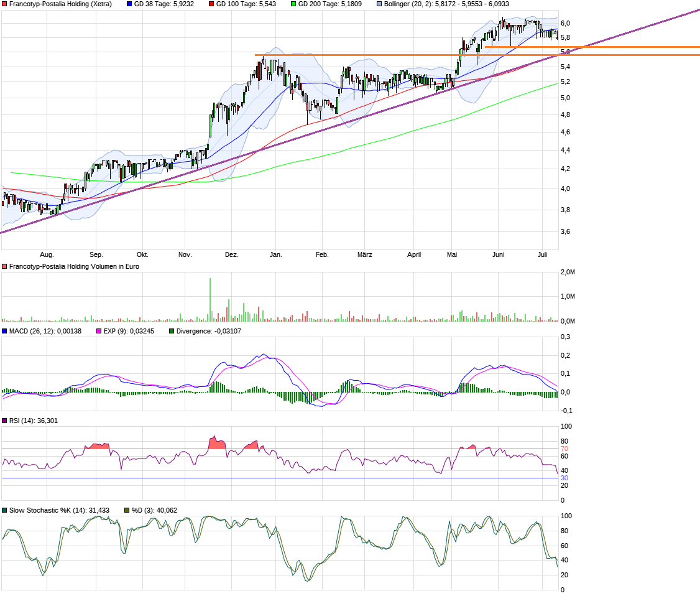The height and width of the screenshot is (596, 700).
Task: Click the -0,1 MACD axis label
Action: (566, 411)
